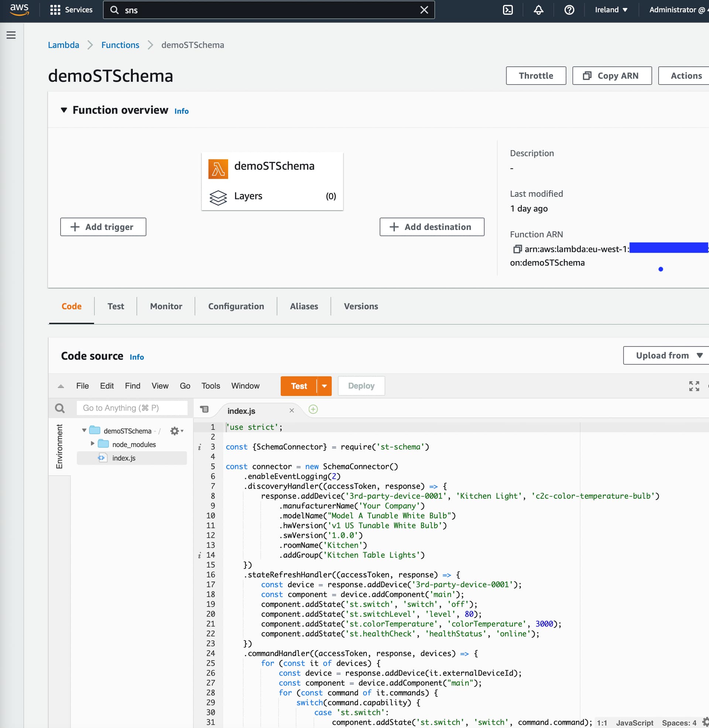Collapse the Function overview section
The image size is (709, 728).
coord(64,110)
